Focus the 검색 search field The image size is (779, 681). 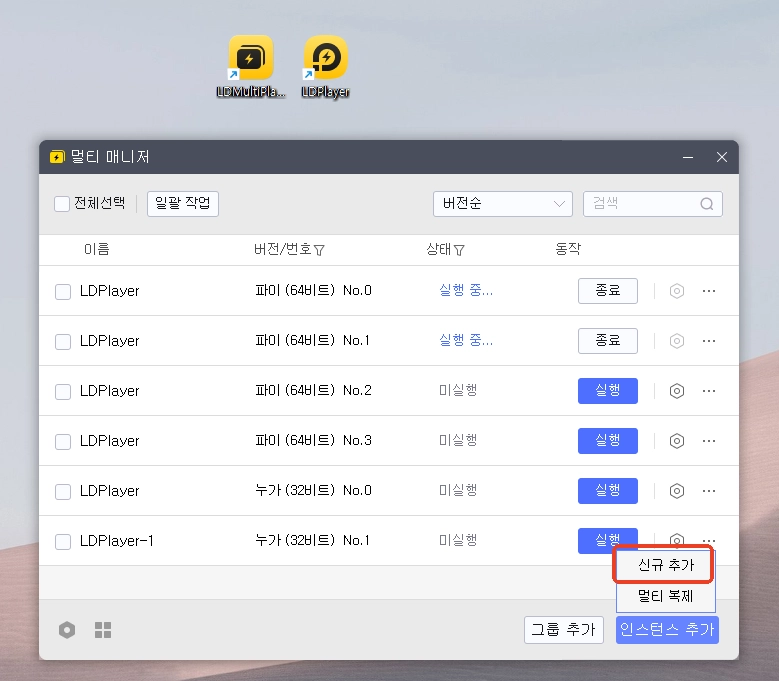click(x=640, y=204)
